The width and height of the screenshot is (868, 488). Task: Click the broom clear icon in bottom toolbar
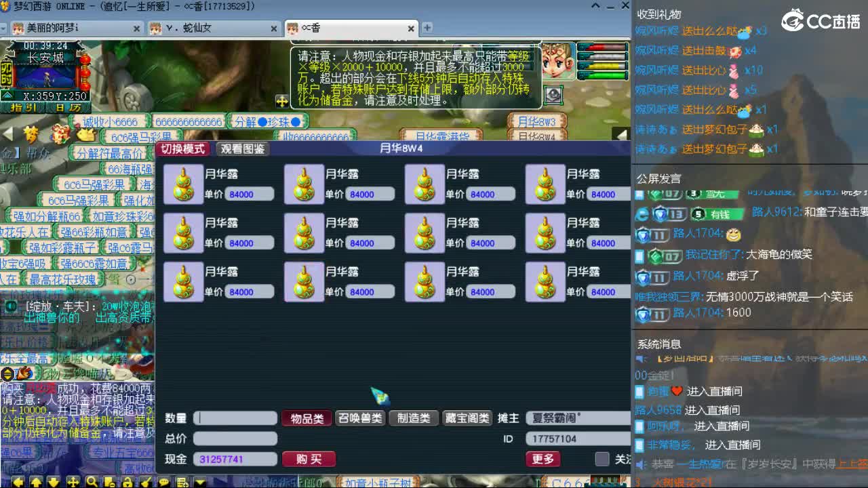coord(145,483)
